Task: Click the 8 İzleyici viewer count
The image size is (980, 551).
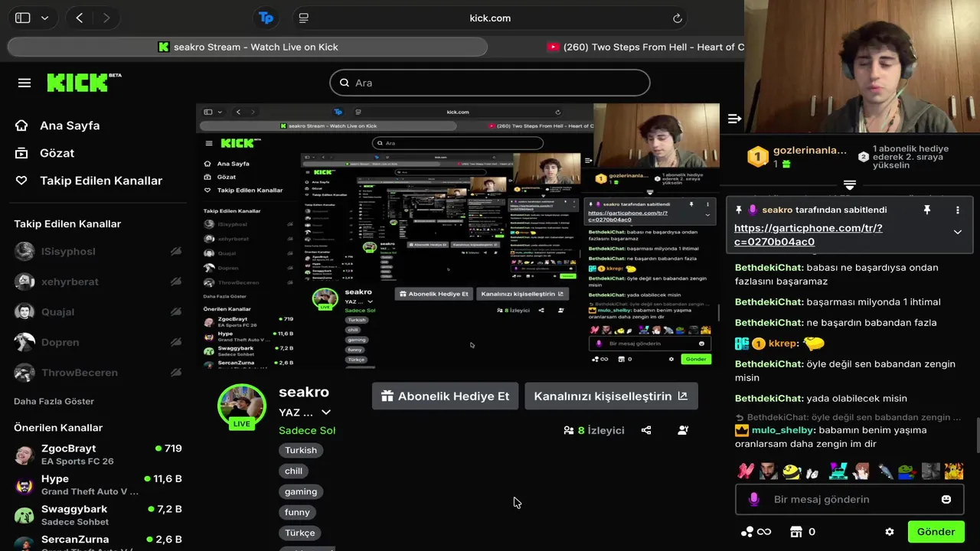Action: pyautogui.click(x=593, y=430)
